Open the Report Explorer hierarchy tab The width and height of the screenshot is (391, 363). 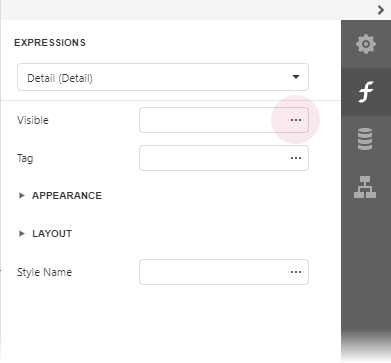[x=366, y=187]
